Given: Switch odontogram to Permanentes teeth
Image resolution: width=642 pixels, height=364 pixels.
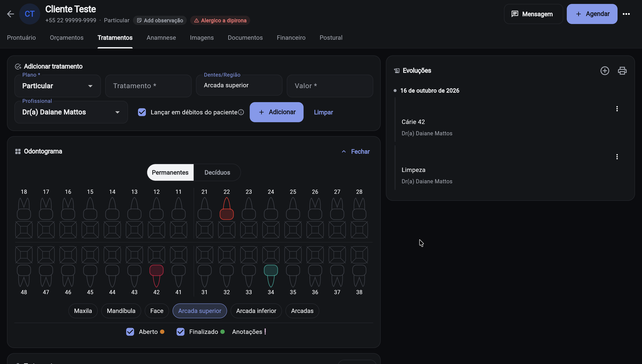Looking at the screenshot, I should 170,172.
